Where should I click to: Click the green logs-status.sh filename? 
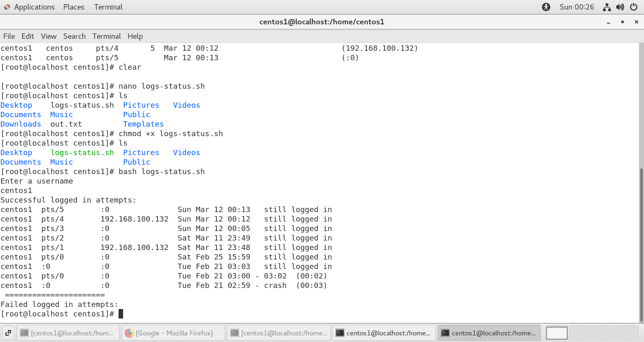pyautogui.click(x=82, y=153)
